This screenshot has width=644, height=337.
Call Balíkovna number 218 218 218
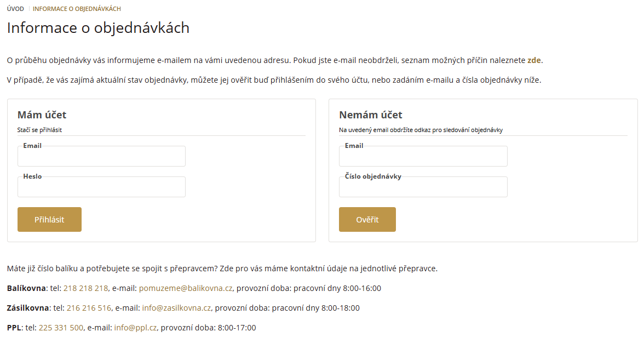point(86,288)
